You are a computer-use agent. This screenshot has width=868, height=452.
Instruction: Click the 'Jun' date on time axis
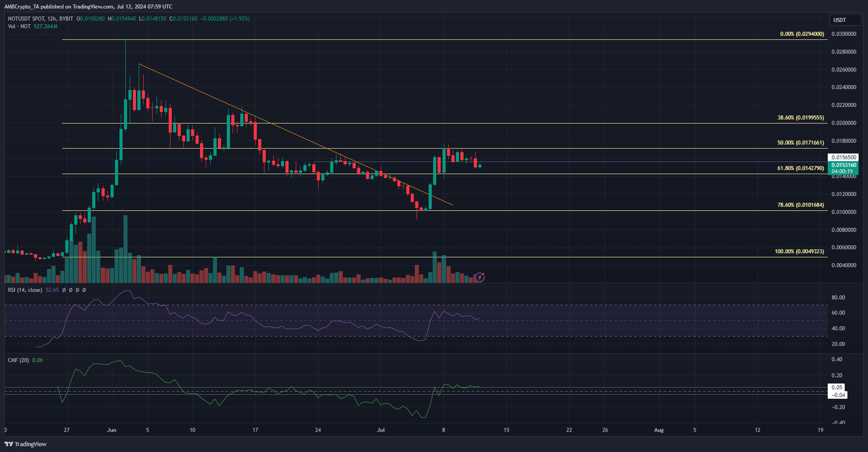(x=112, y=430)
